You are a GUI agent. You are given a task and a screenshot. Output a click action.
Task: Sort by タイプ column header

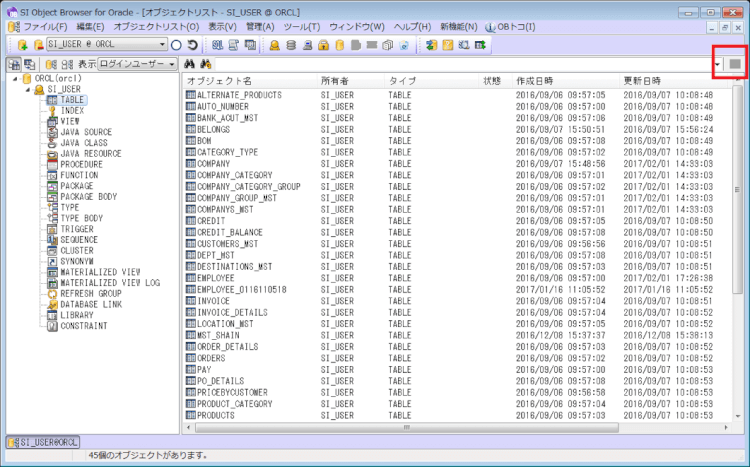click(431, 81)
